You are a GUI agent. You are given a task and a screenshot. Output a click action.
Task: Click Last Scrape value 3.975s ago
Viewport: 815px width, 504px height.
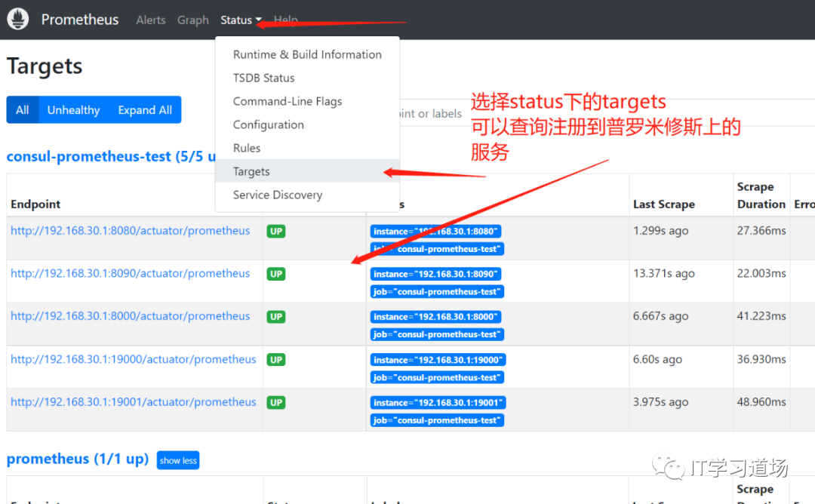(660, 401)
